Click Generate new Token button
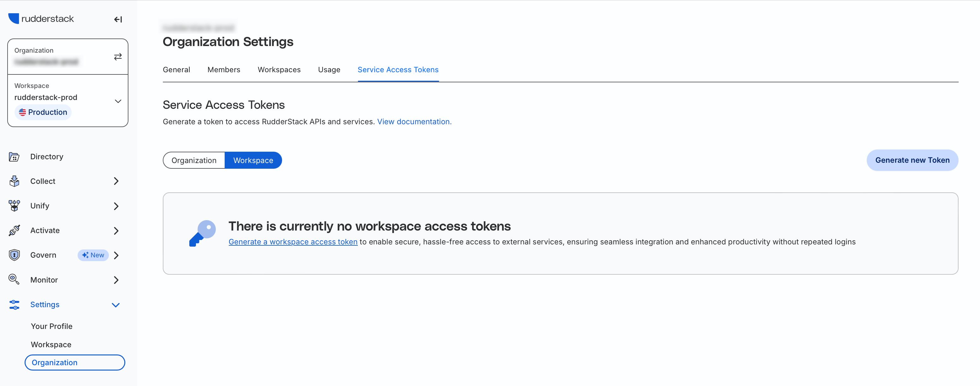Screen dimensions: 980x386 coord(912,160)
